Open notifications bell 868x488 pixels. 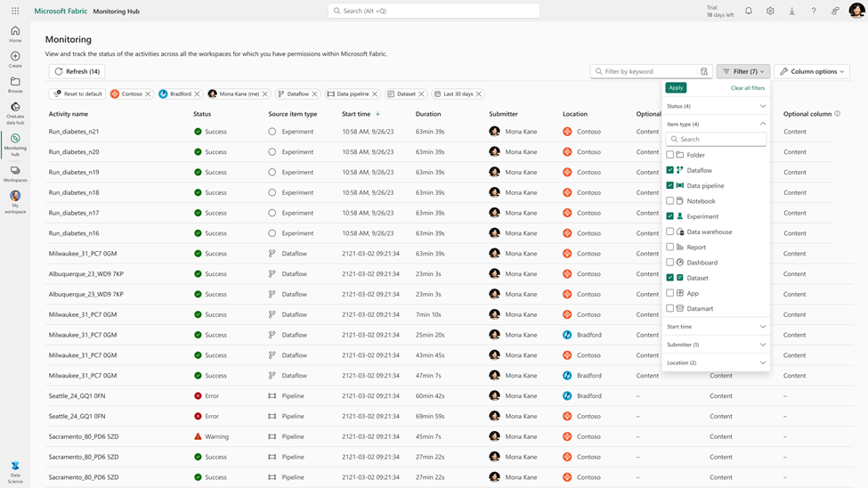tap(749, 11)
